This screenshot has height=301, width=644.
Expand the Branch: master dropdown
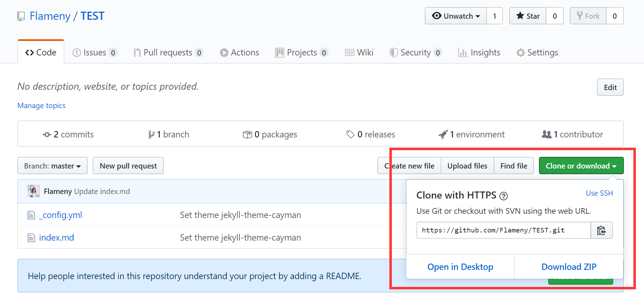[x=52, y=166]
